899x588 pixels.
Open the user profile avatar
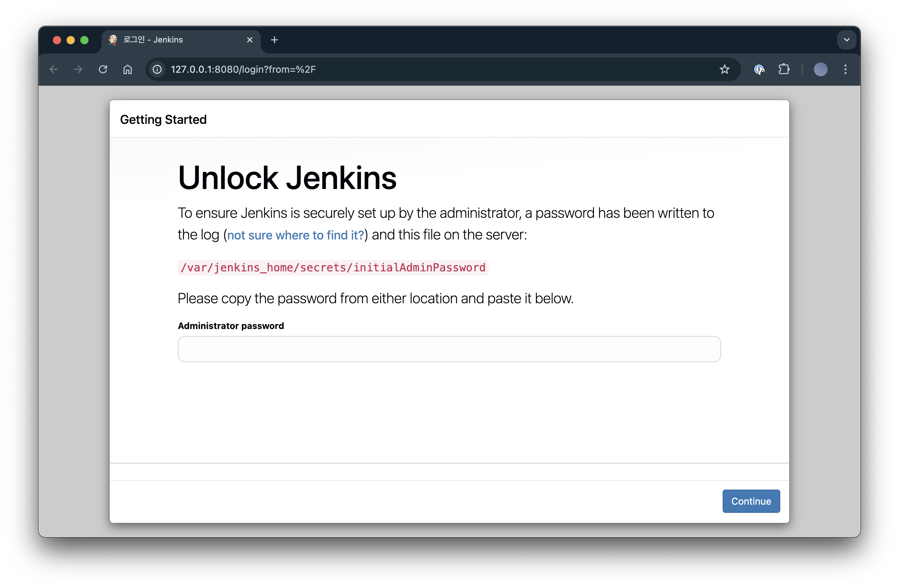coord(820,70)
